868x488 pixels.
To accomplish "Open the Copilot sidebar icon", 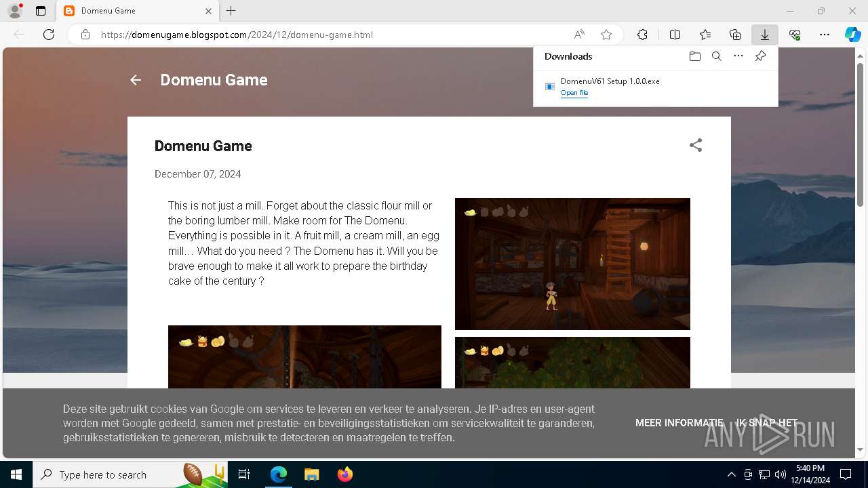I will click(853, 35).
